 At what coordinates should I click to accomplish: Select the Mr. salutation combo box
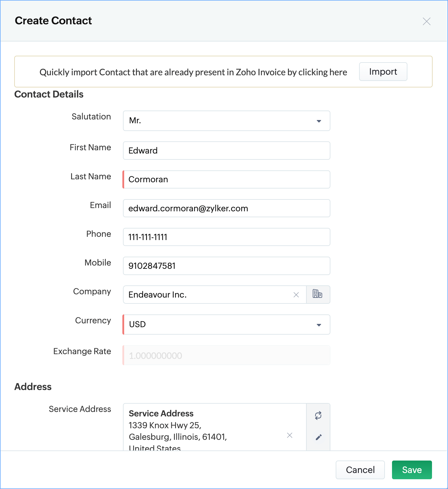[219, 121]
